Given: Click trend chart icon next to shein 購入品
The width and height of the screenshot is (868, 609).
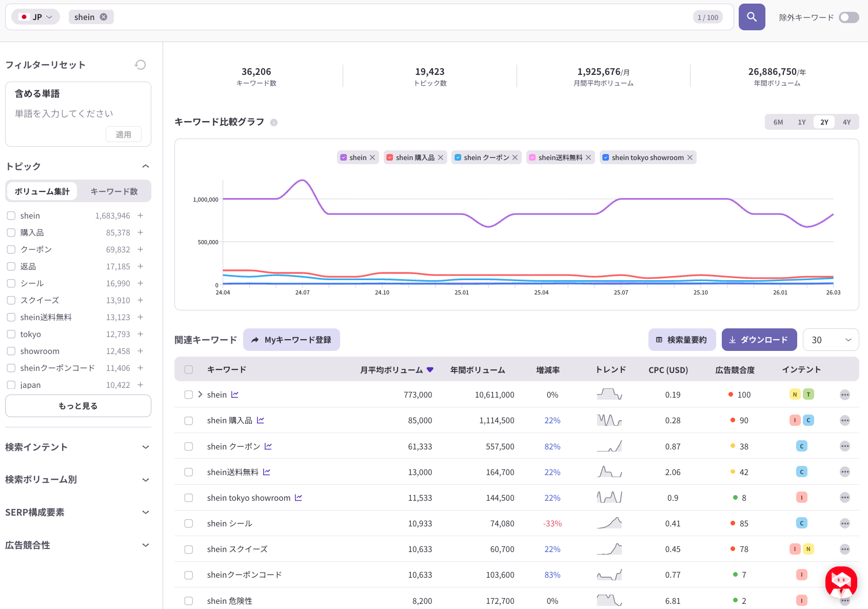Looking at the screenshot, I should coord(260,420).
